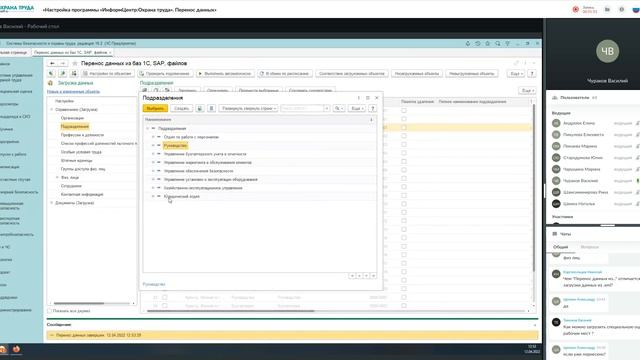Open favorites star icon in 1C title bar
Viewport: 640px width, 360px height.
(x=487, y=43)
